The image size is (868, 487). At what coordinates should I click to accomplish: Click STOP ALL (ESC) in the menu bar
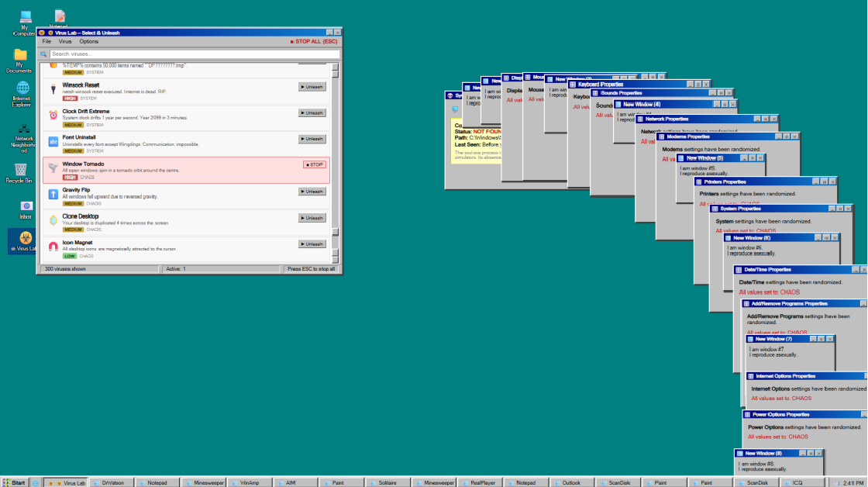coord(313,42)
